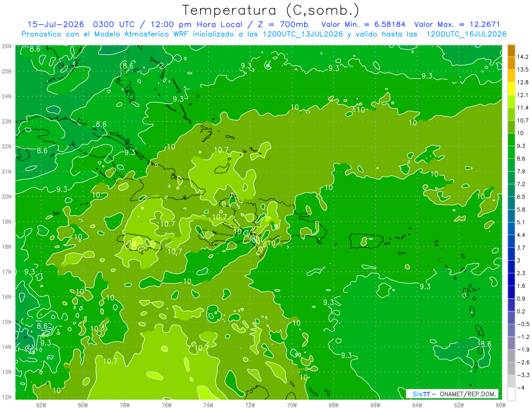The height and width of the screenshot is (411, 532).
Task: Click the legend value '0.2'
Action: 521,311
